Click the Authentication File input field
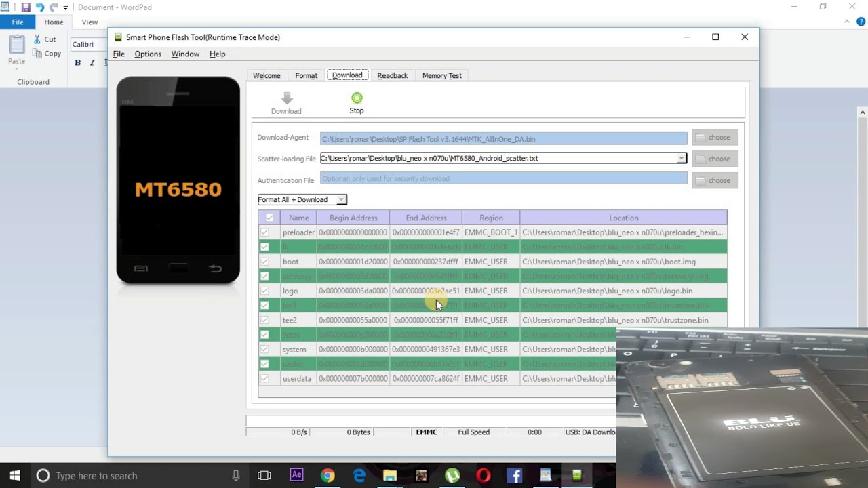Viewport: 868px width, 488px height. point(503,179)
